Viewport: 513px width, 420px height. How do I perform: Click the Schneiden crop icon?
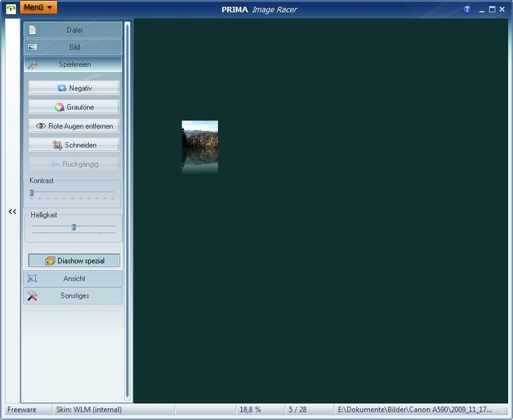[57, 145]
